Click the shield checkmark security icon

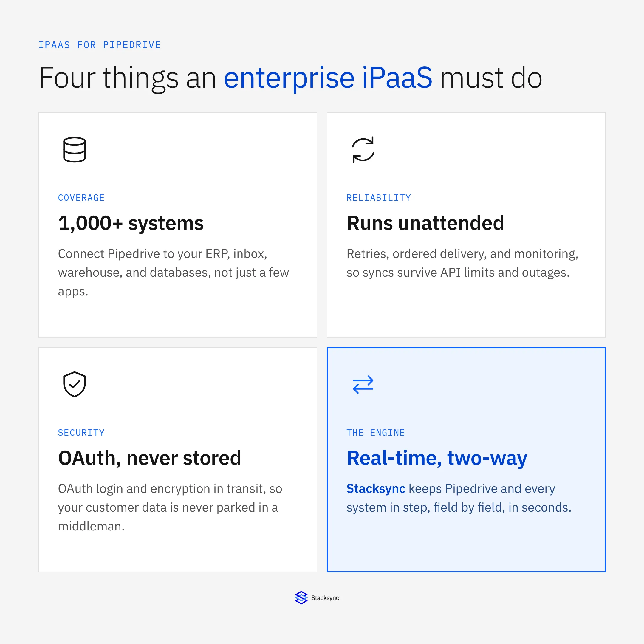(x=74, y=384)
